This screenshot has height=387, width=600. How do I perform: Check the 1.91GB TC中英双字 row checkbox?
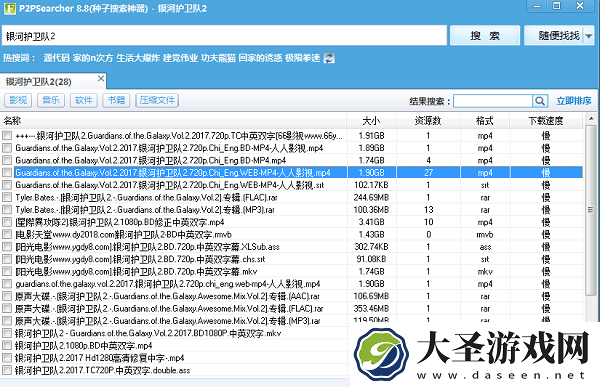tap(7, 136)
